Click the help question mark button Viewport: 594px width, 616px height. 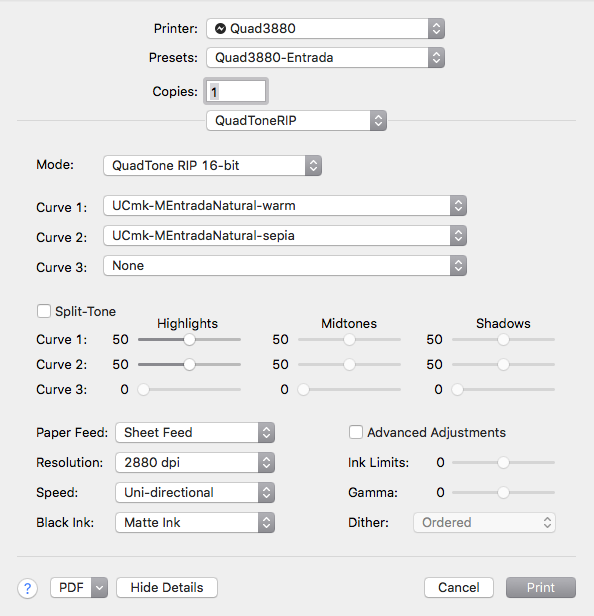tap(28, 588)
